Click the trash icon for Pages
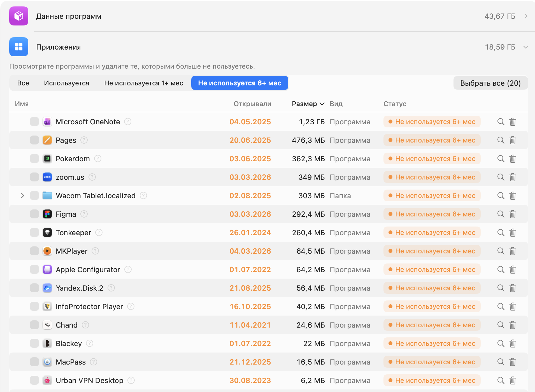This screenshot has height=392, width=535. [x=513, y=140]
